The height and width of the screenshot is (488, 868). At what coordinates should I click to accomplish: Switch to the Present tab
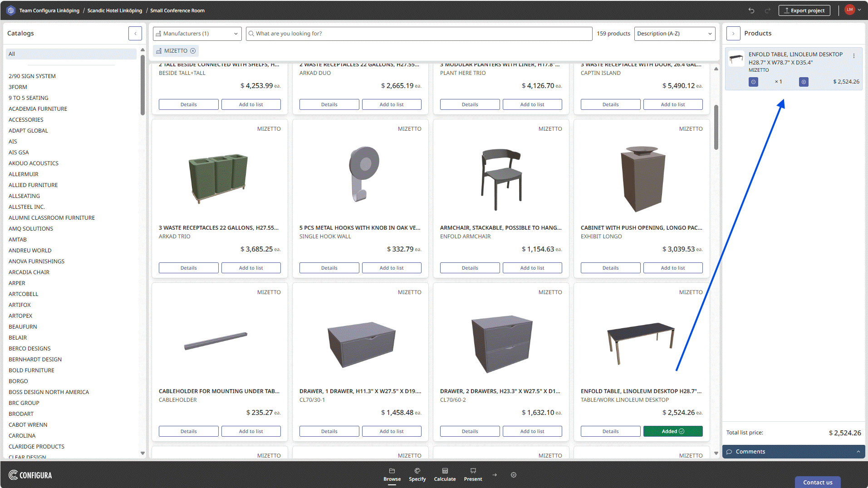[473, 475]
